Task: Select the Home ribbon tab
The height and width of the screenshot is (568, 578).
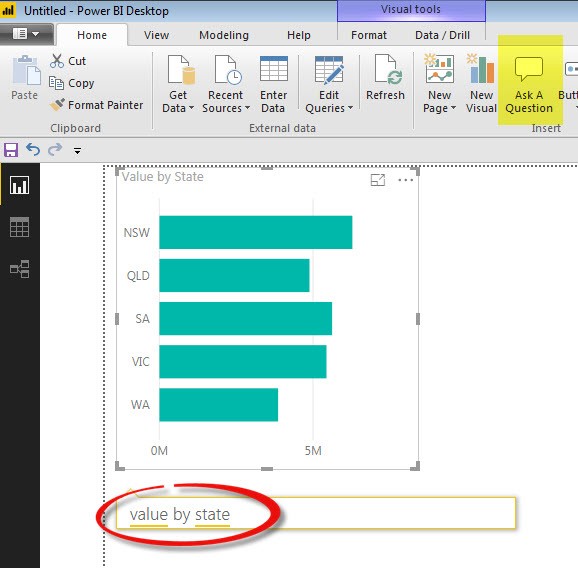Action: click(x=92, y=35)
